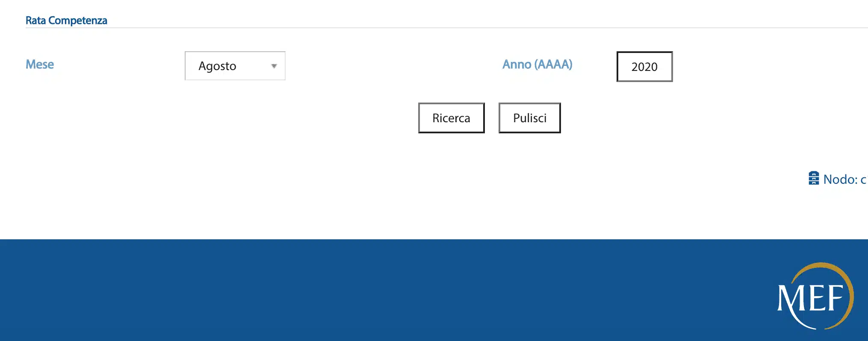Click the server icon beside Nodo
This screenshot has height=341, width=868.
[x=813, y=178]
